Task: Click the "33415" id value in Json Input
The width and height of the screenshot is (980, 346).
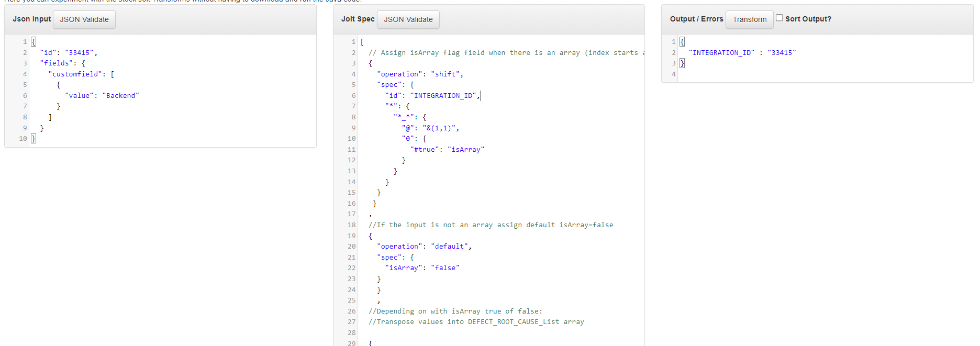Action: [80, 53]
